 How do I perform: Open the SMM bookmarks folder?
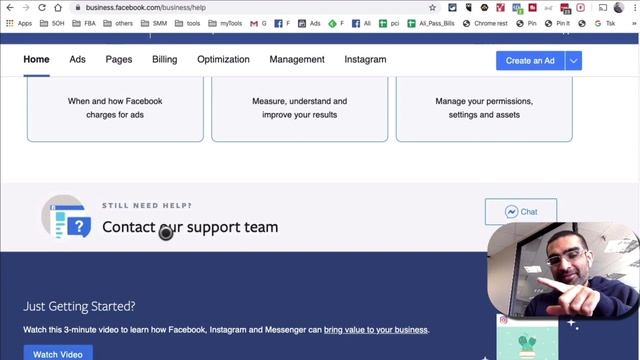[154, 23]
